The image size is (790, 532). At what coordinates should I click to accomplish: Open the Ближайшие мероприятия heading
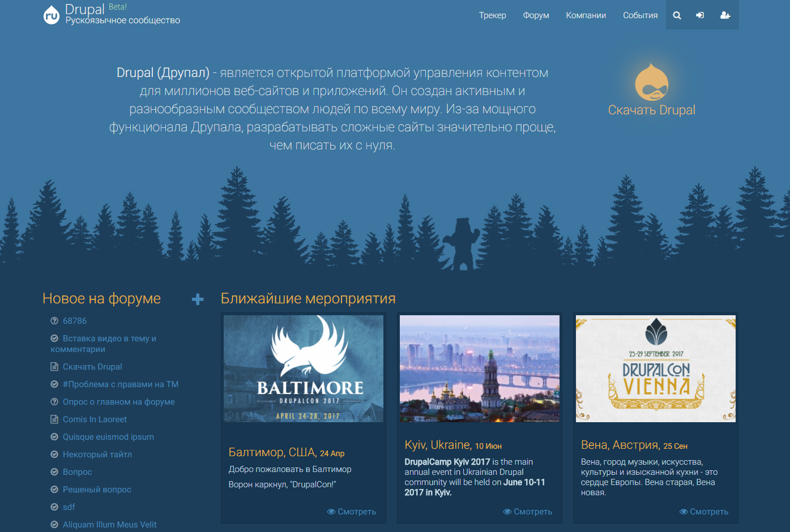tap(308, 298)
